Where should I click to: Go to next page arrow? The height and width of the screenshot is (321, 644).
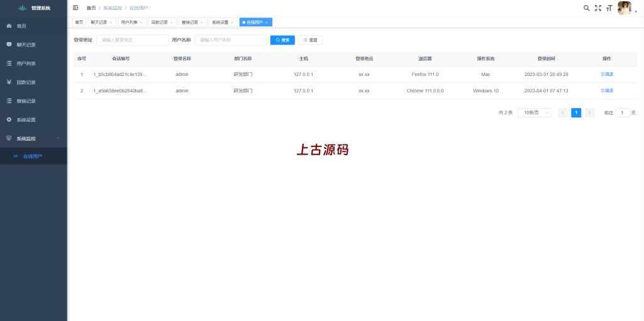tap(590, 112)
